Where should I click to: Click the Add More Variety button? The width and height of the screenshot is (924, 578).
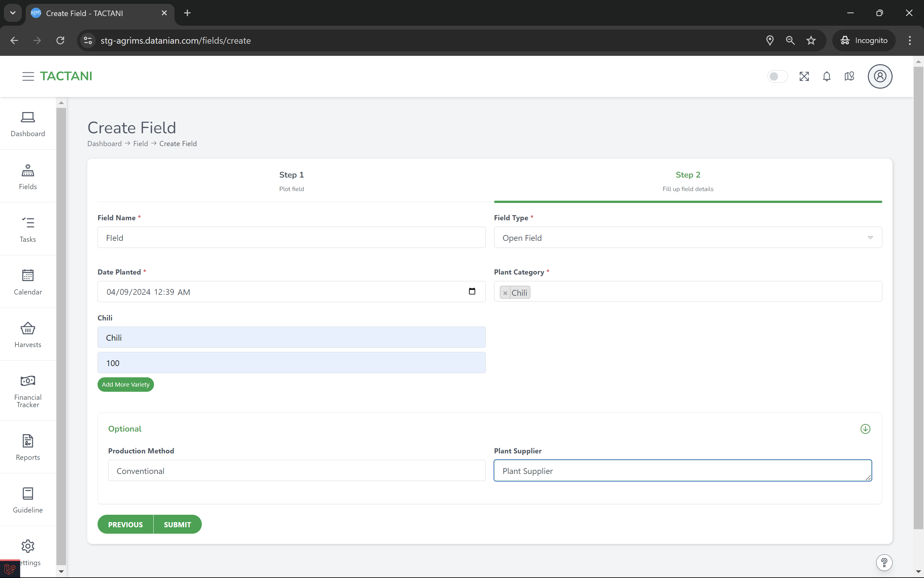[x=126, y=385]
